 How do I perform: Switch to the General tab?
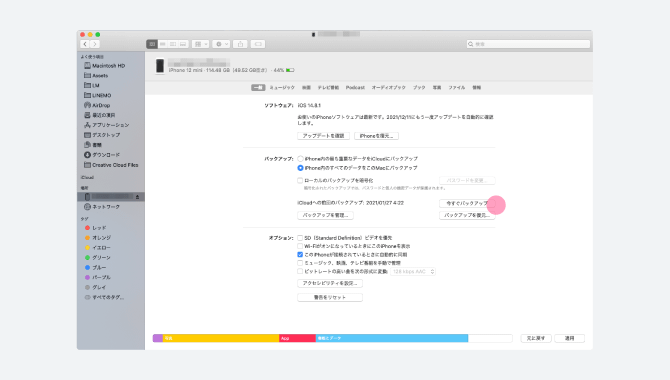point(258,88)
